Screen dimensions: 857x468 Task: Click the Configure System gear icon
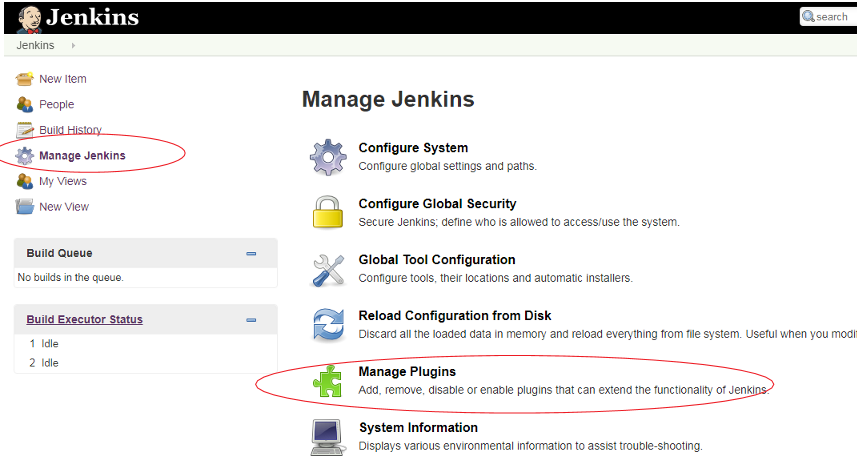(328, 157)
